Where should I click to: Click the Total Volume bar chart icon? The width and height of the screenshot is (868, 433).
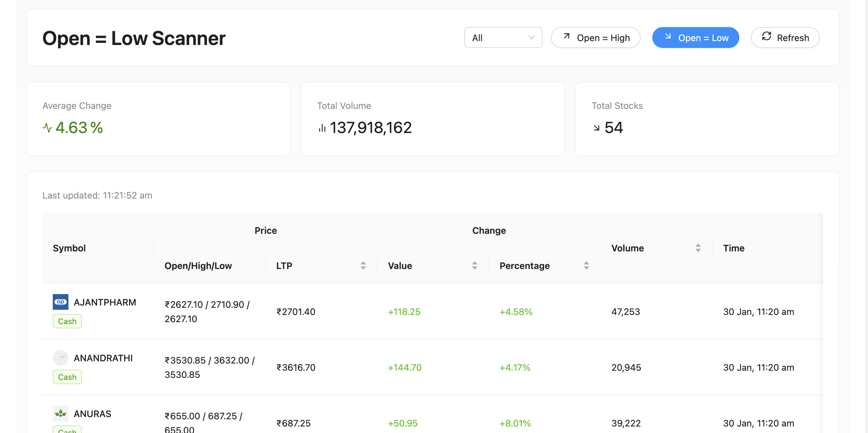[322, 128]
